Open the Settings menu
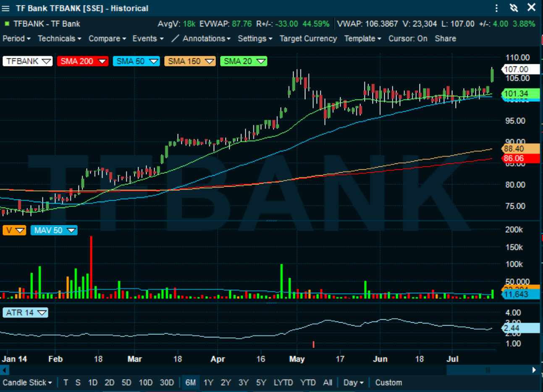543x392 pixels. pyautogui.click(x=255, y=39)
